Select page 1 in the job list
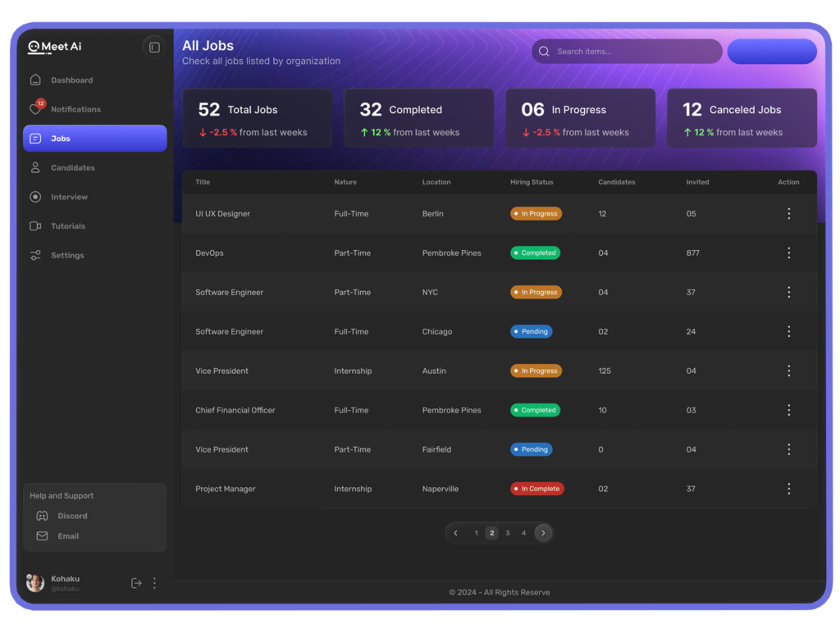 click(476, 532)
